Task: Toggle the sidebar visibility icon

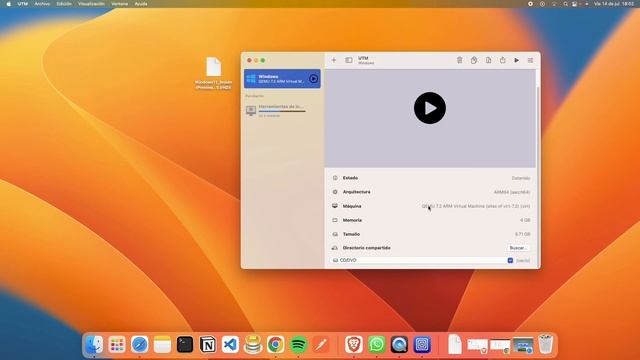Action: pyautogui.click(x=349, y=60)
